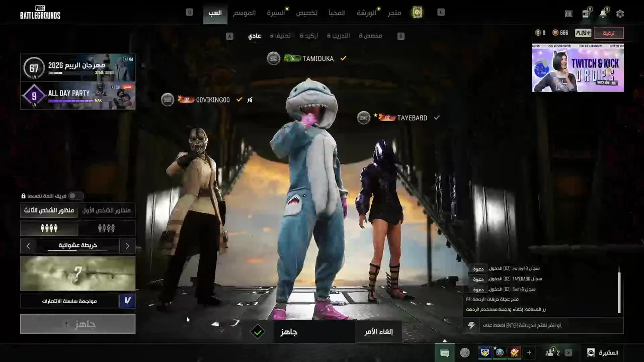This screenshot has height=362, width=644.
Task: Click إلغاء الأمر cancel button
Action: (x=378, y=332)
